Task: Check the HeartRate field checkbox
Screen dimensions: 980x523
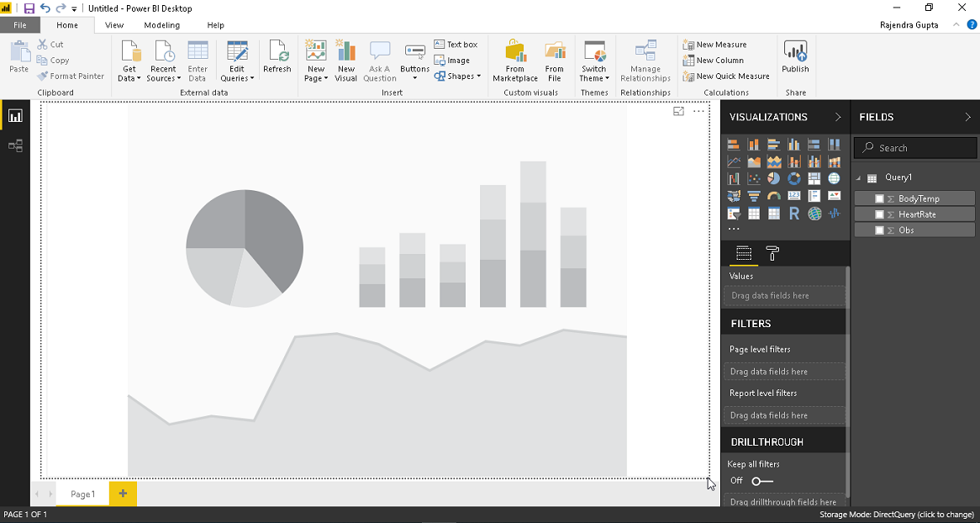Action: tap(879, 214)
